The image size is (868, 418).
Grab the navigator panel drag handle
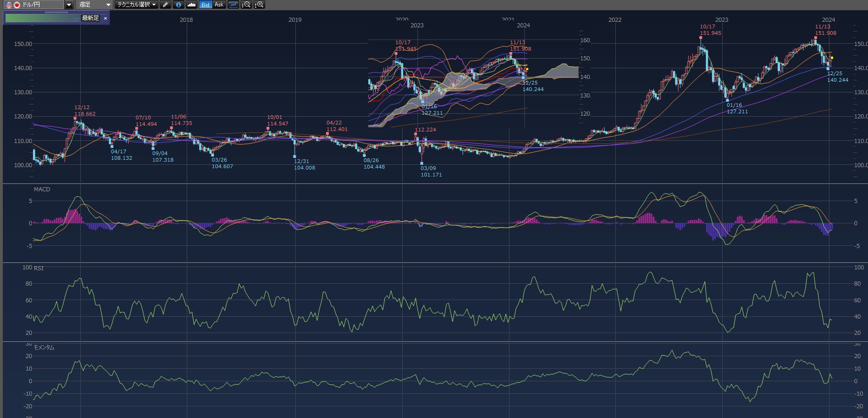56,13
